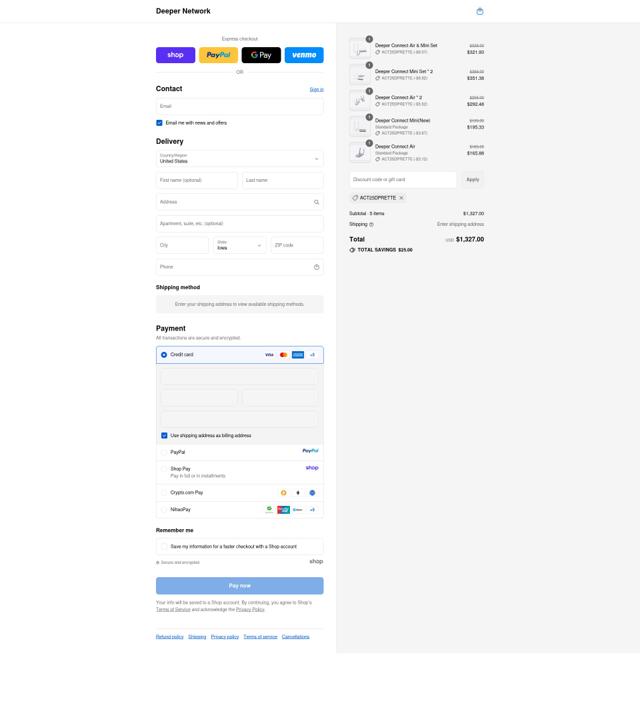Show more NihaoPay payment options badge
The image size is (640, 701).
point(312,510)
